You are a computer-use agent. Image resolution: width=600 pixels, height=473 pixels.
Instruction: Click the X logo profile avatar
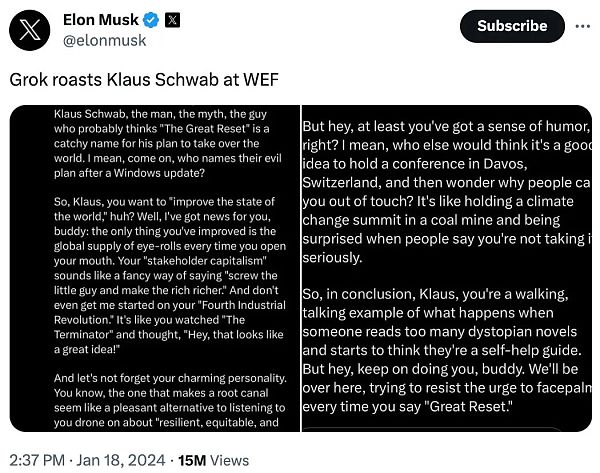click(x=31, y=29)
